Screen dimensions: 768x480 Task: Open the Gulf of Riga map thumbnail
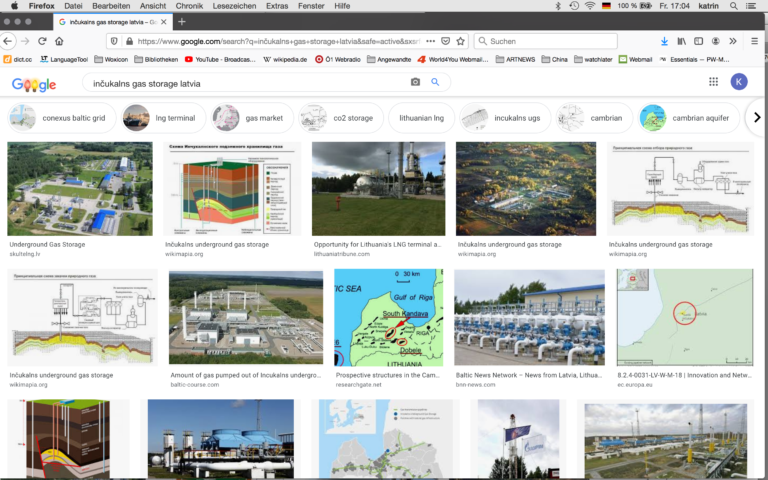tap(388, 317)
